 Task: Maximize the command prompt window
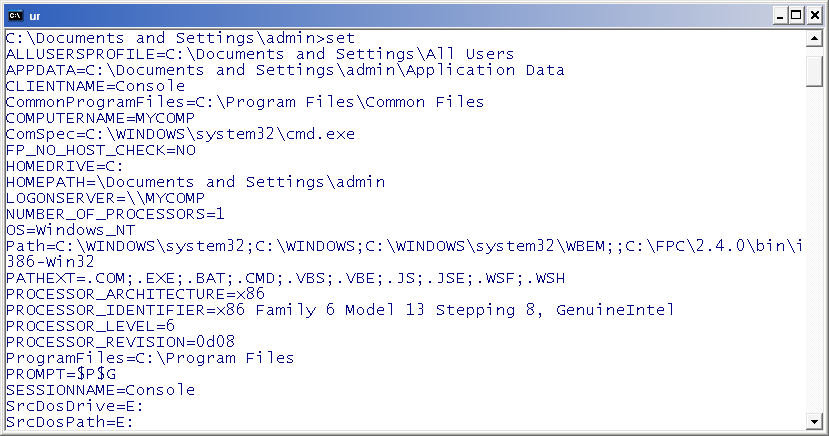[796, 16]
